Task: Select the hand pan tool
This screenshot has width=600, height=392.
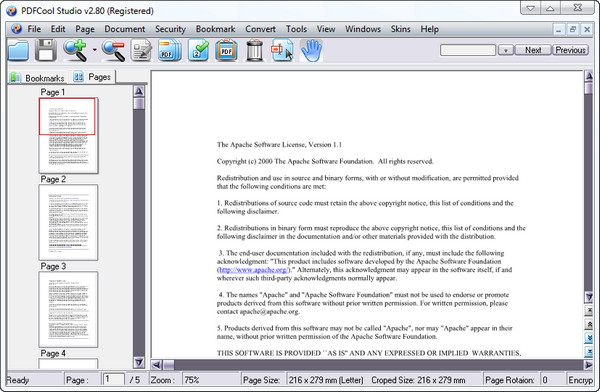Action: tap(311, 51)
